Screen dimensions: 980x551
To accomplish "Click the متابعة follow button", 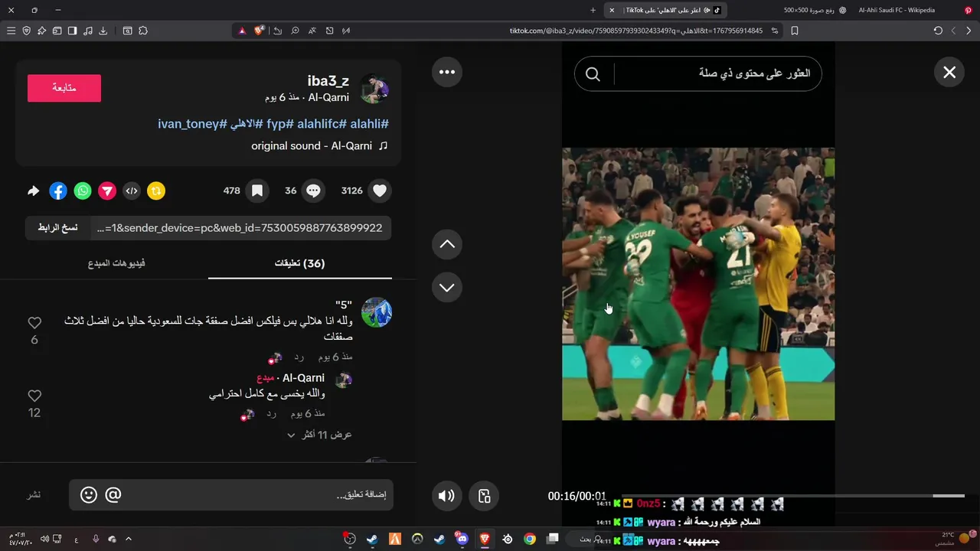I will point(64,88).
